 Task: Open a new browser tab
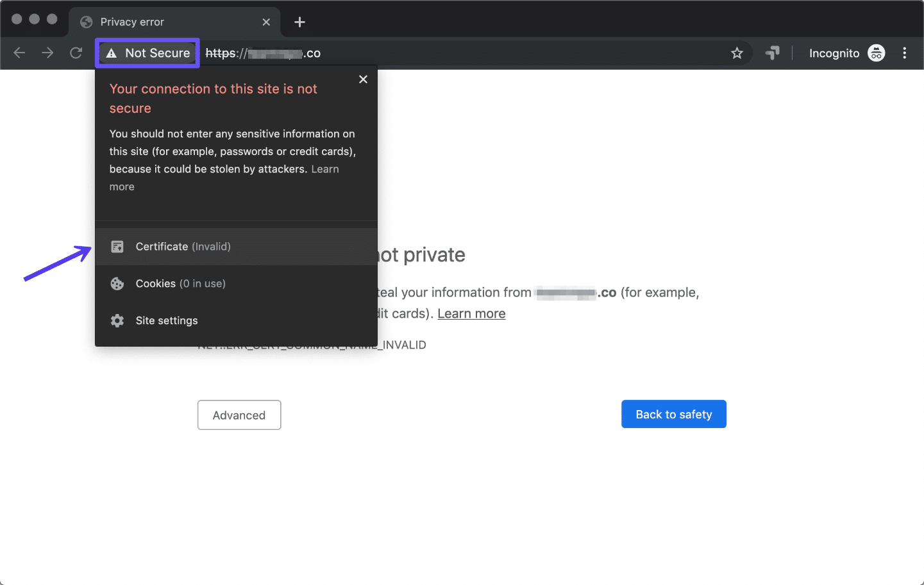(299, 21)
